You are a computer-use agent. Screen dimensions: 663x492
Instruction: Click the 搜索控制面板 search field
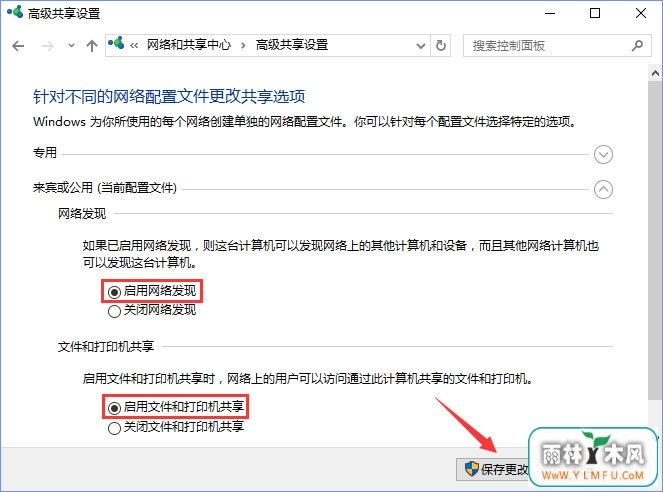(557, 46)
